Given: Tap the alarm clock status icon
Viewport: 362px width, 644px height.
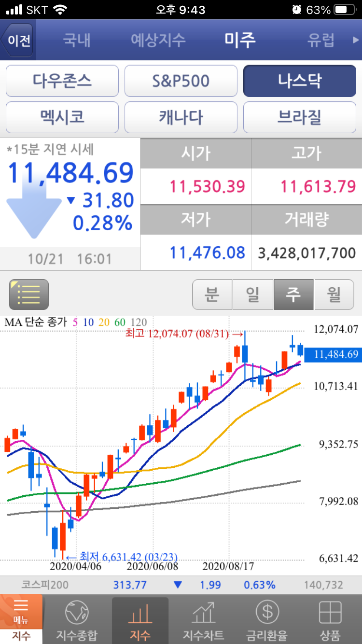Looking at the screenshot, I should coord(296,10).
